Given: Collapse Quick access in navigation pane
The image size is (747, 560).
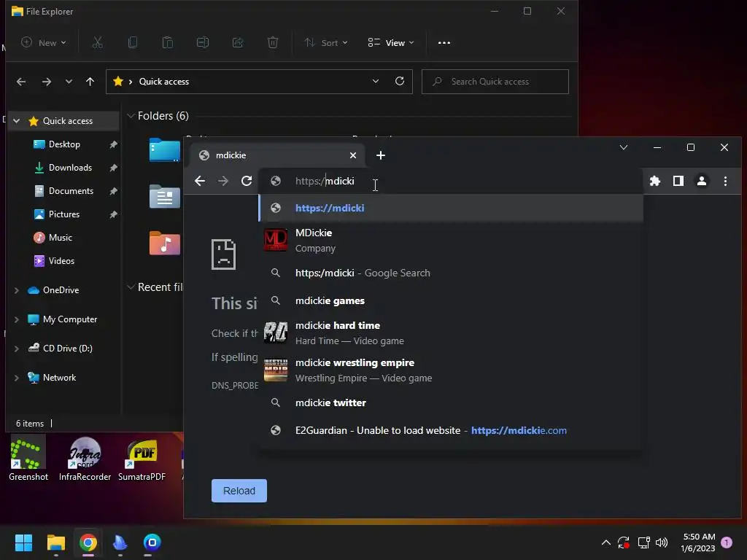Looking at the screenshot, I should (17, 121).
